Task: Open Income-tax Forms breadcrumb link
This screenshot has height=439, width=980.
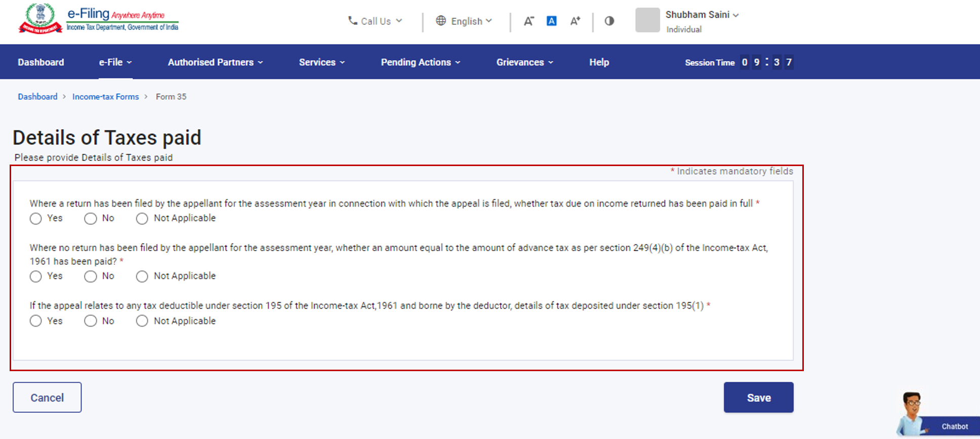Action: pyautogui.click(x=105, y=97)
